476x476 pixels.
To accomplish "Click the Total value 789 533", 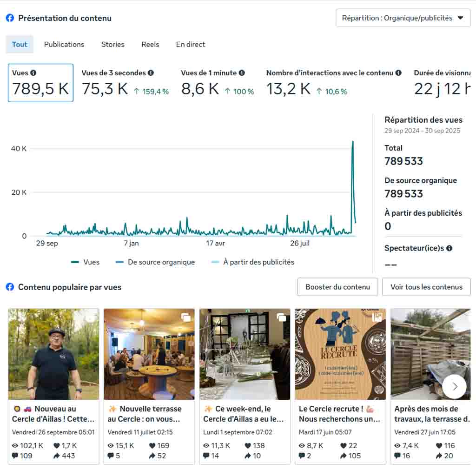I will [403, 161].
